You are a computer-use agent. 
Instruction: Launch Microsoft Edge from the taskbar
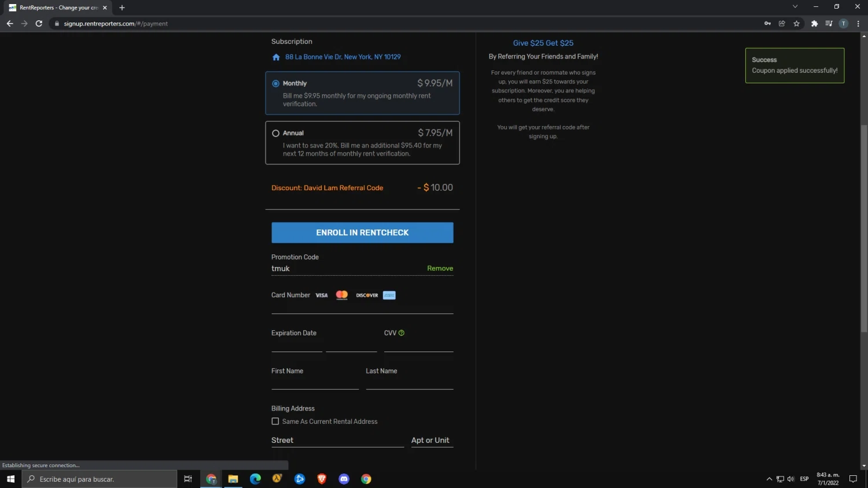(255, 479)
